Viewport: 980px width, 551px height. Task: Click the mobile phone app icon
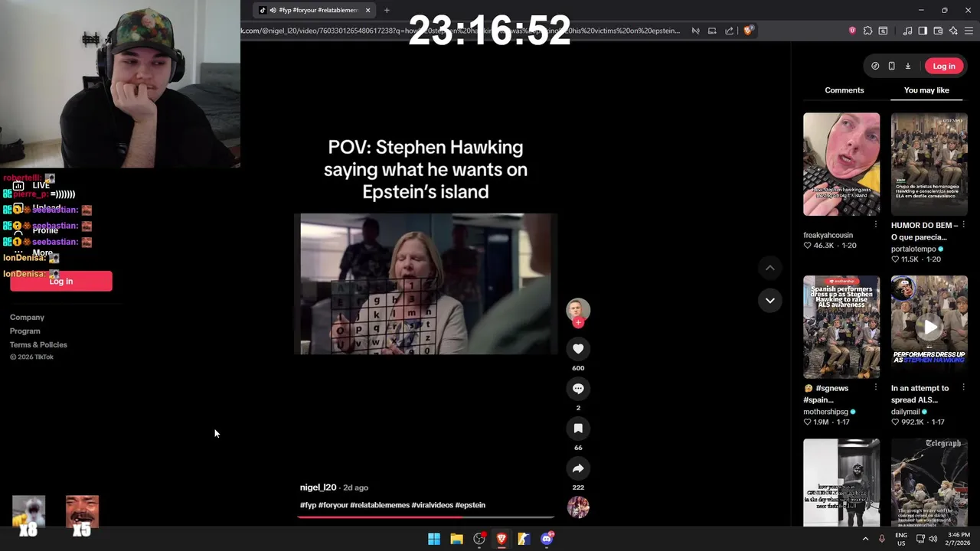891,66
